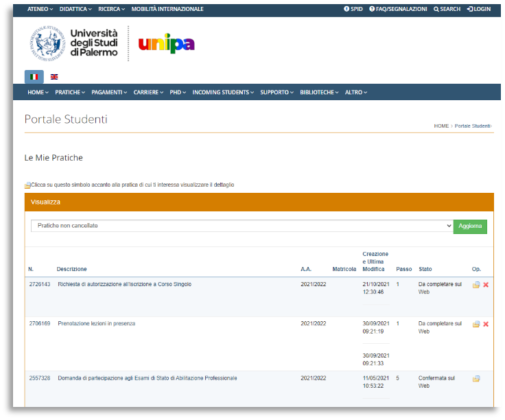Open the Altro menu
Screen dimensions: 505x420
coord(356,93)
